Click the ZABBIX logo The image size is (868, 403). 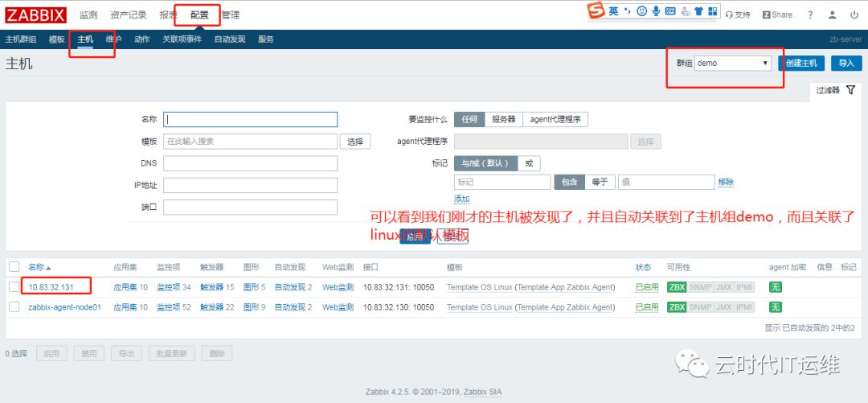click(x=36, y=15)
